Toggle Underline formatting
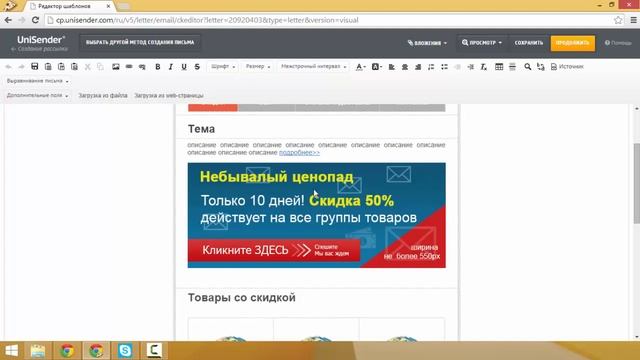This screenshot has width=640, height=360. click(184, 67)
